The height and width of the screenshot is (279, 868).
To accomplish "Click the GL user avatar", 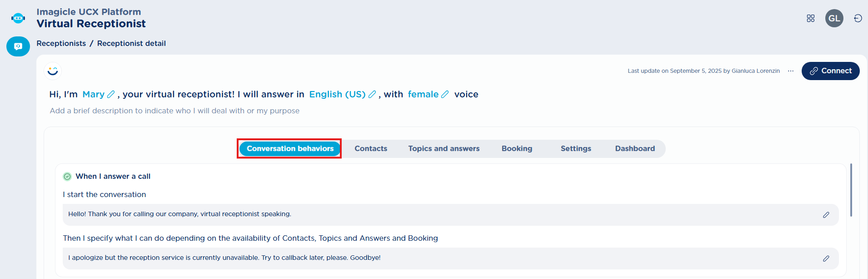I will pyautogui.click(x=834, y=18).
